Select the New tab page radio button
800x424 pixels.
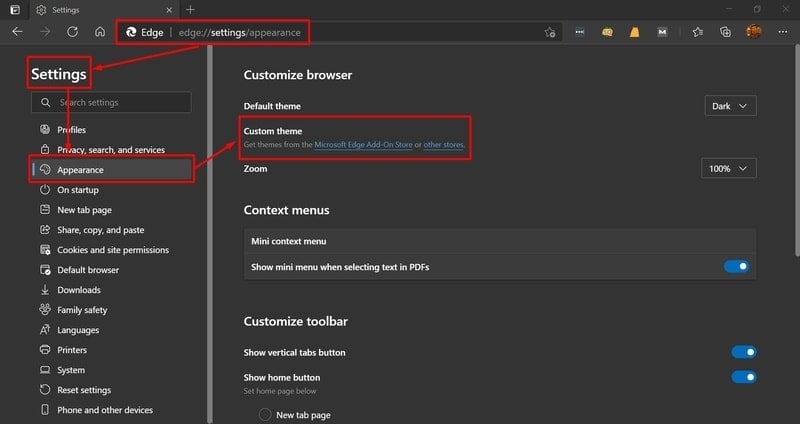[x=264, y=415]
